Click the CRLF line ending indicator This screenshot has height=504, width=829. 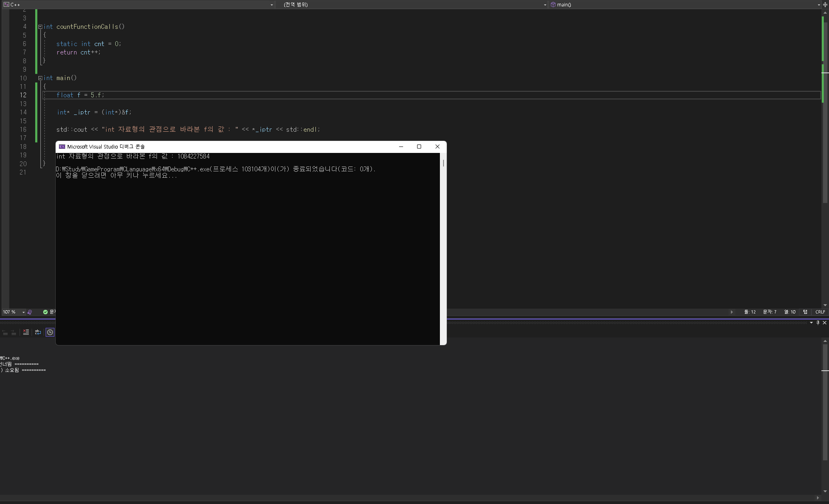coord(820,312)
